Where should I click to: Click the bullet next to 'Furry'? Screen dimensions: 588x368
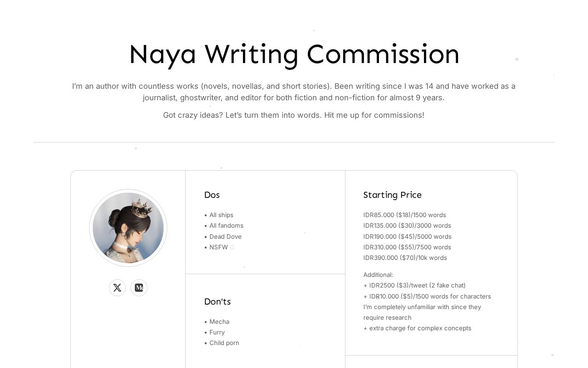click(x=205, y=332)
